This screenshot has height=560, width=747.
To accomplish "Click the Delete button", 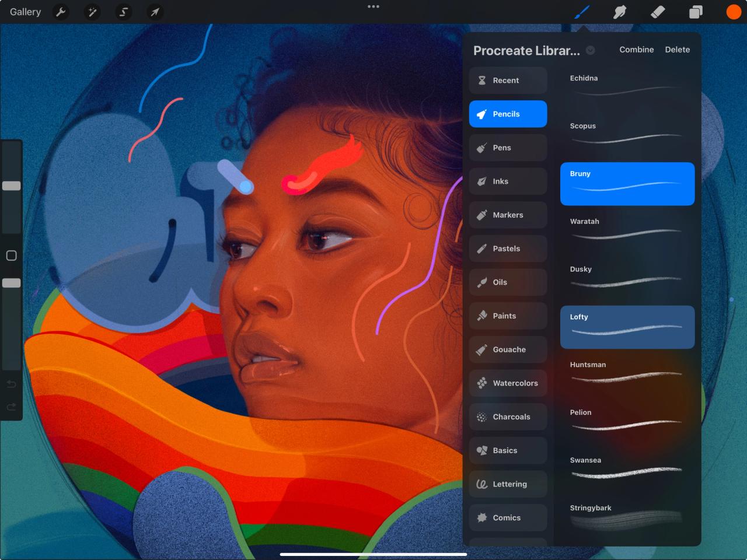I will click(x=677, y=50).
